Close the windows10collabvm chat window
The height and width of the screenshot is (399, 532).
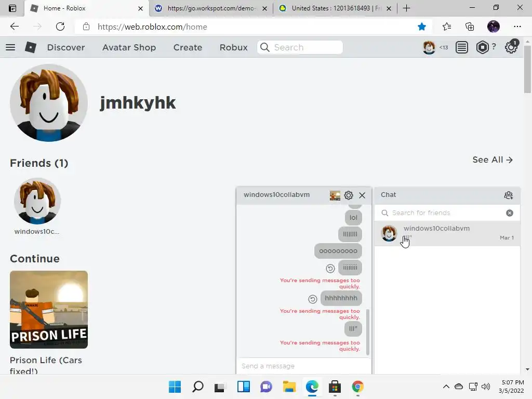click(362, 195)
